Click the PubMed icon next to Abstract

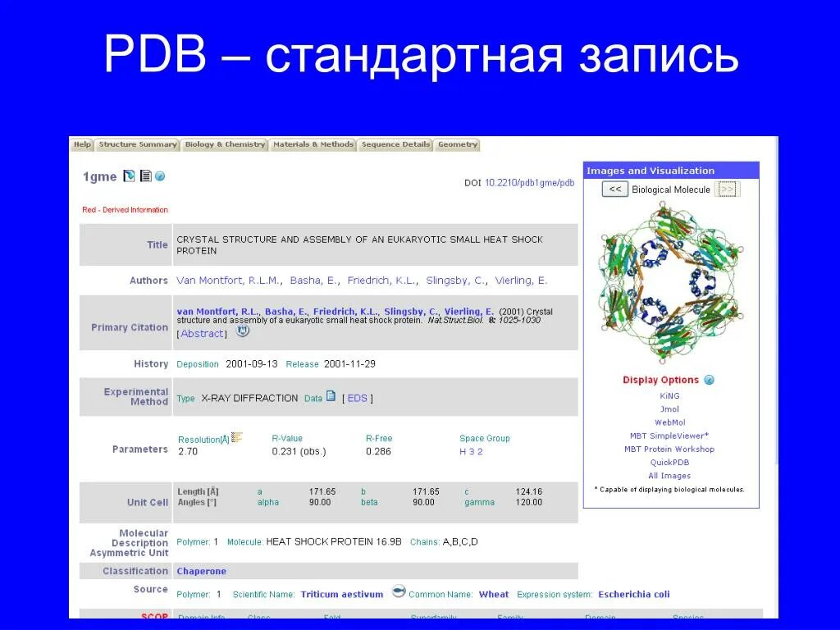[x=243, y=331]
